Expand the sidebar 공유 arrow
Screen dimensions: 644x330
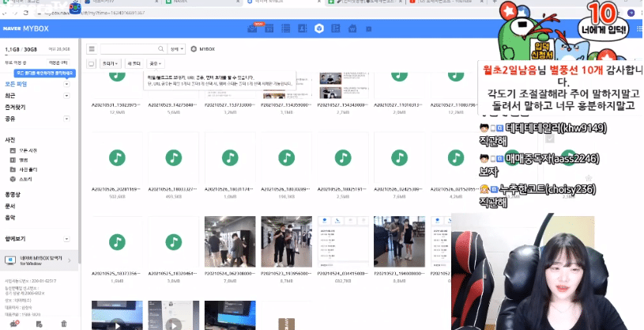click(x=66, y=119)
